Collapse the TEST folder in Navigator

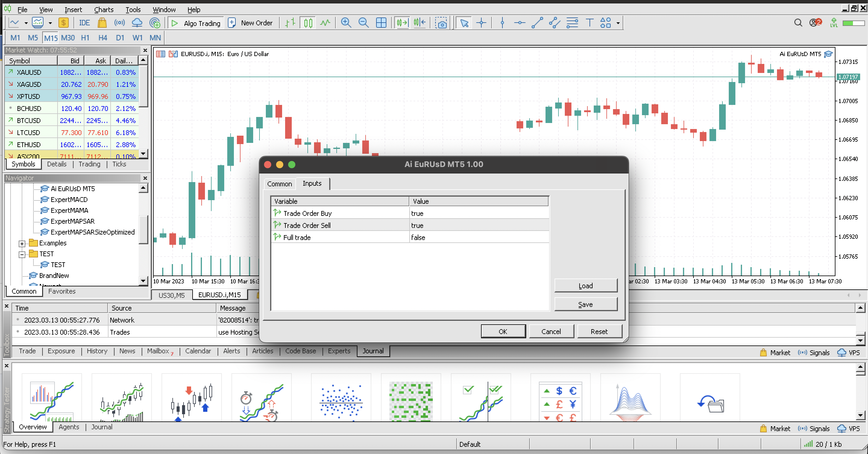[x=22, y=254]
